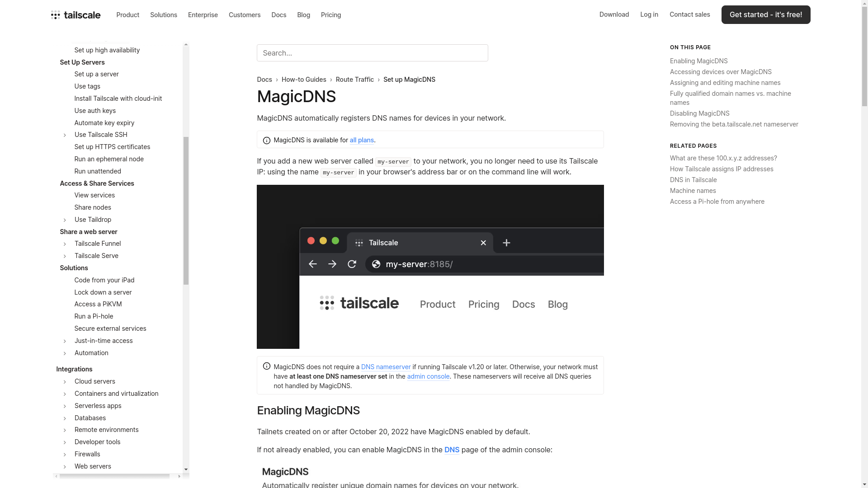868x488 pixels.
Task: Expand Cloud servers chevron
Action: click(65, 382)
